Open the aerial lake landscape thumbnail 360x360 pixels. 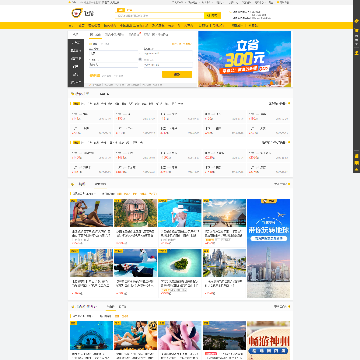tap(224, 335)
